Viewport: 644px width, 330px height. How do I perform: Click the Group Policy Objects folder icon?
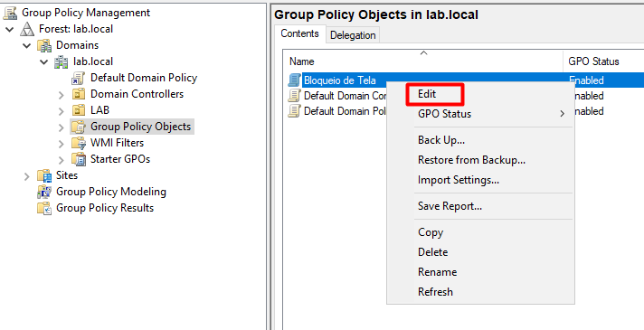point(78,127)
